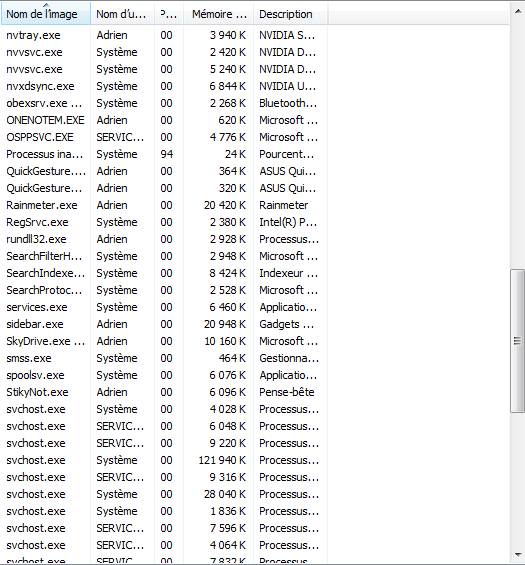This screenshot has width=525, height=565.
Task: Sort by Nom de l'image column header
Action: click(x=46, y=14)
